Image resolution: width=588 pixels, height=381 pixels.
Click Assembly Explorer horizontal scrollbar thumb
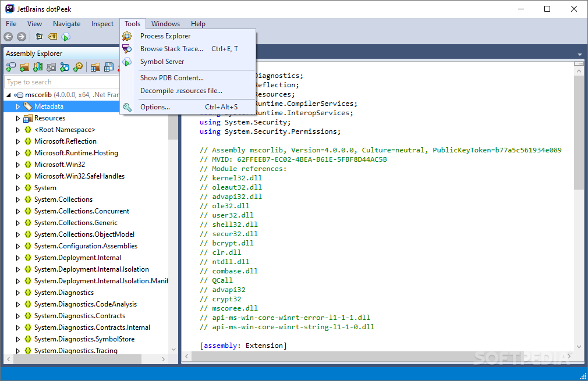click(77, 359)
